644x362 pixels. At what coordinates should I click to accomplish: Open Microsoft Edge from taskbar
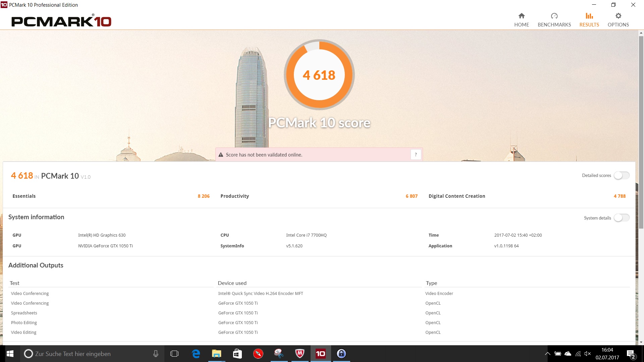coord(196,354)
